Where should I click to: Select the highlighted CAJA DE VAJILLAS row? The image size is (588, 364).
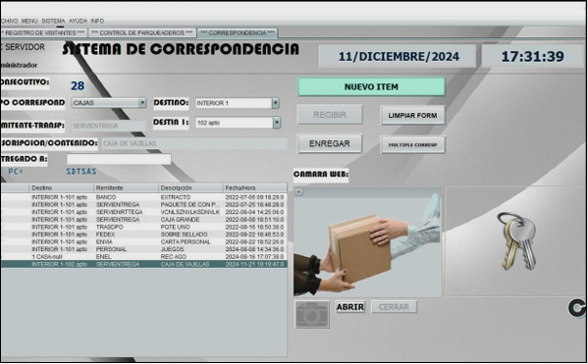click(x=143, y=264)
